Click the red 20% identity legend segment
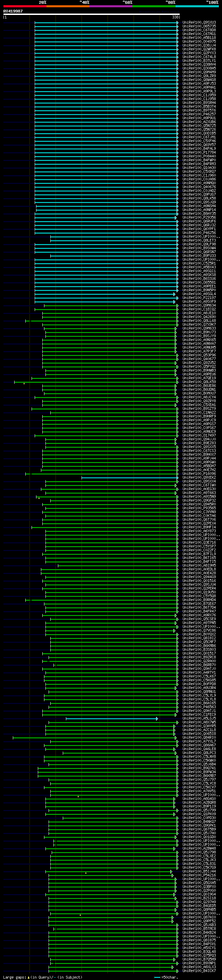This screenshot has height=980, width=222. (x=25, y=6)
